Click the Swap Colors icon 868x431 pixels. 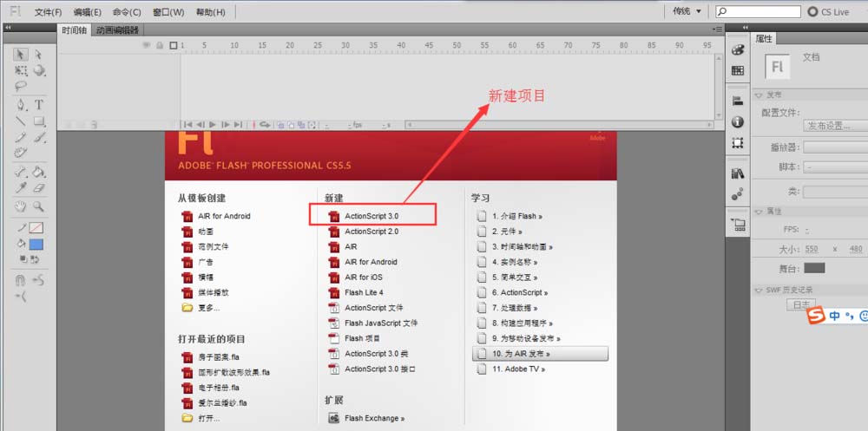[35, 258]
